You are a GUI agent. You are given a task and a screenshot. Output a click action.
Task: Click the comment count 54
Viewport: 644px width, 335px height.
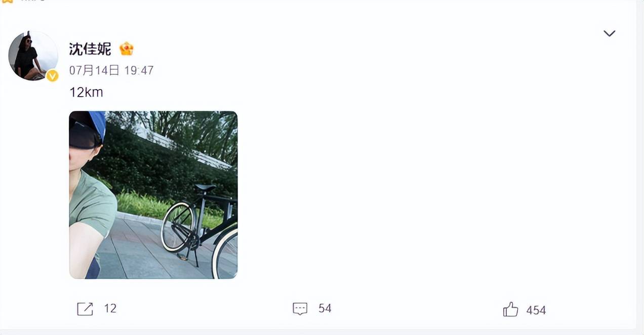[325, 308]
